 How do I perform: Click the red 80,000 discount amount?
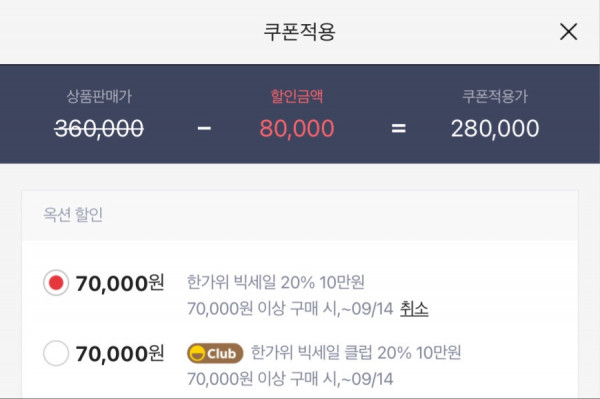coord(297,128)
